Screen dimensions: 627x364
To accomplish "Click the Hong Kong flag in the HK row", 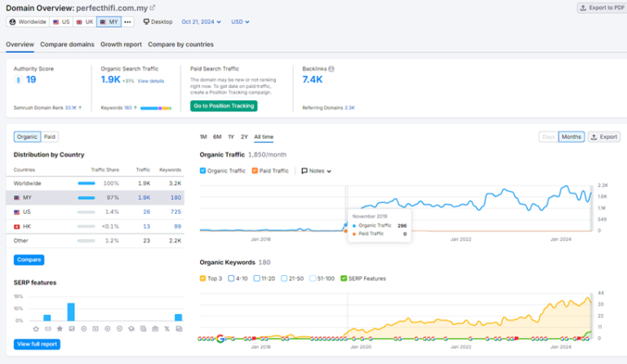I will point(17,227).
